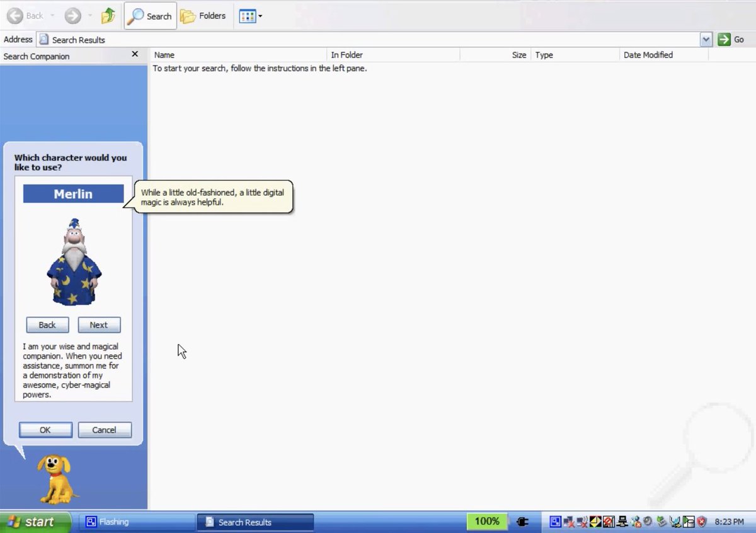Open the Folders pane icon
This screenshot has width=756, height=533.
pos(203,16)
